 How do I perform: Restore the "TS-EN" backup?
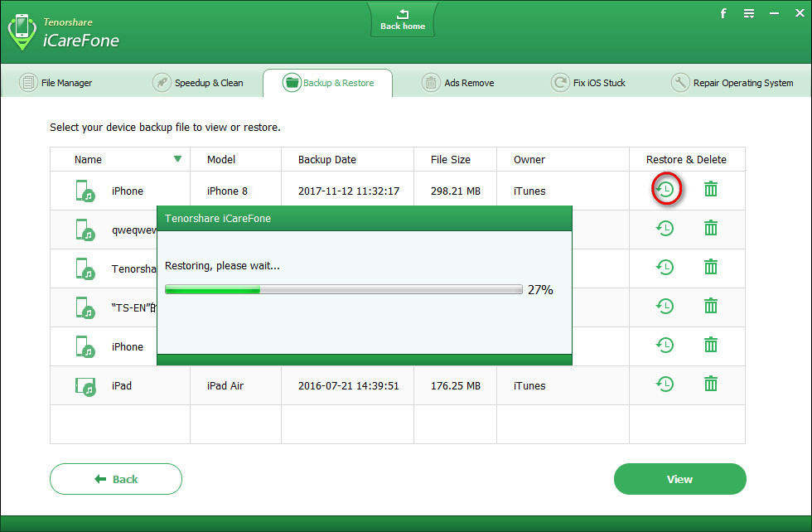coord(665,306)
